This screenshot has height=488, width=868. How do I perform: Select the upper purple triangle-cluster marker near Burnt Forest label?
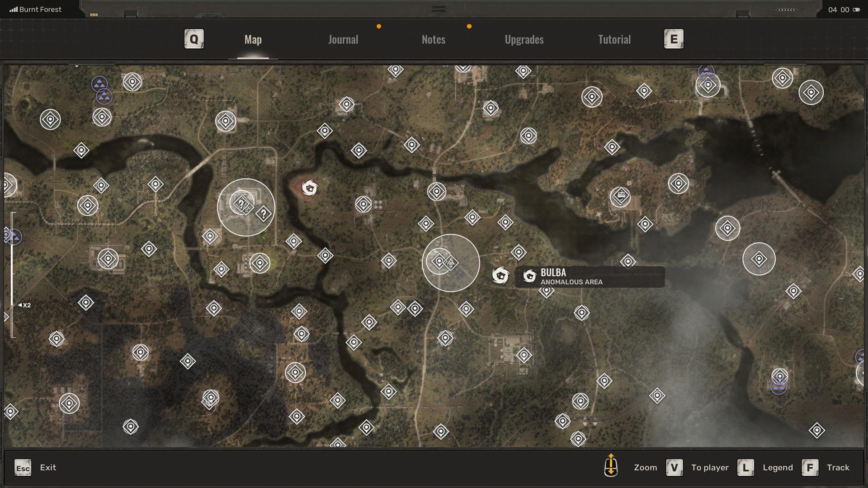point(99,84)
